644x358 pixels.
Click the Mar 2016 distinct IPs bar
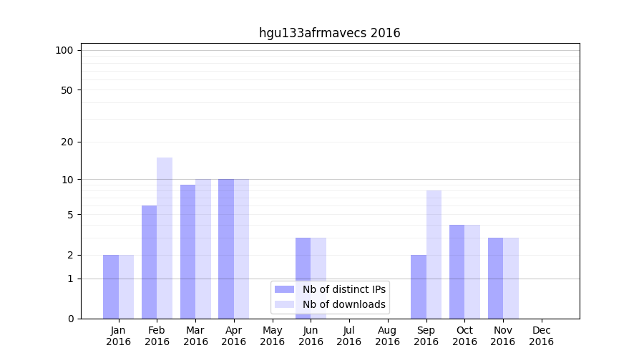point(187,251)
